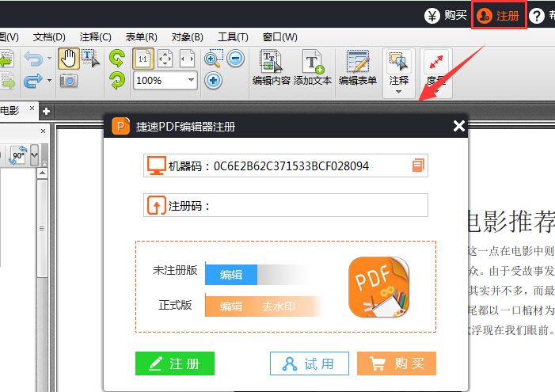This screenshot has height=392, width=555.
Task: Open the 表单(R) menu
Action: pyautogui.click(x=141, y=37)
